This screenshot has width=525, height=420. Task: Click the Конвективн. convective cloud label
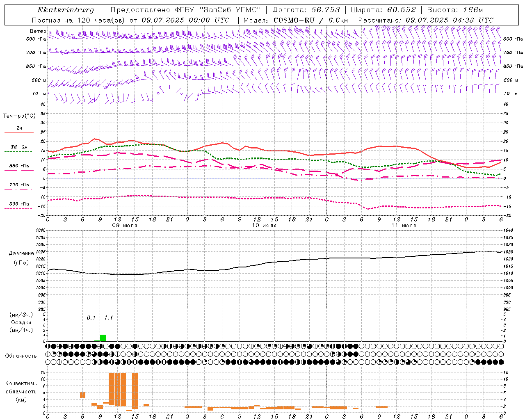pyautogui.click(x=21, y=383)
